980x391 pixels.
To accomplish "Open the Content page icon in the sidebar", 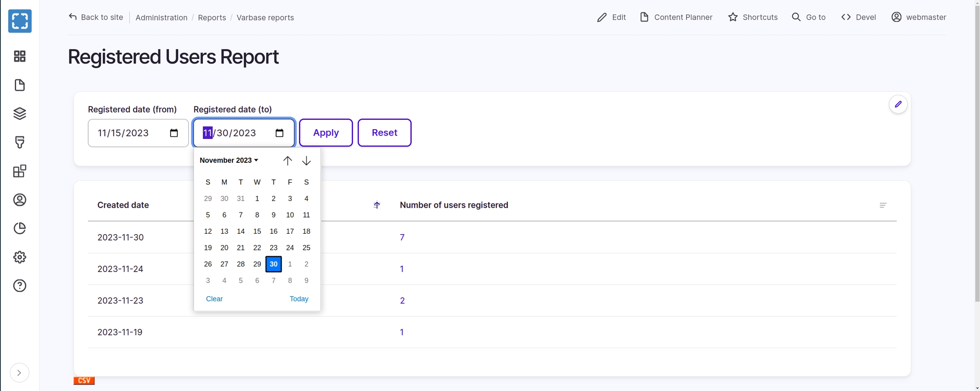I will click(20, 85).
